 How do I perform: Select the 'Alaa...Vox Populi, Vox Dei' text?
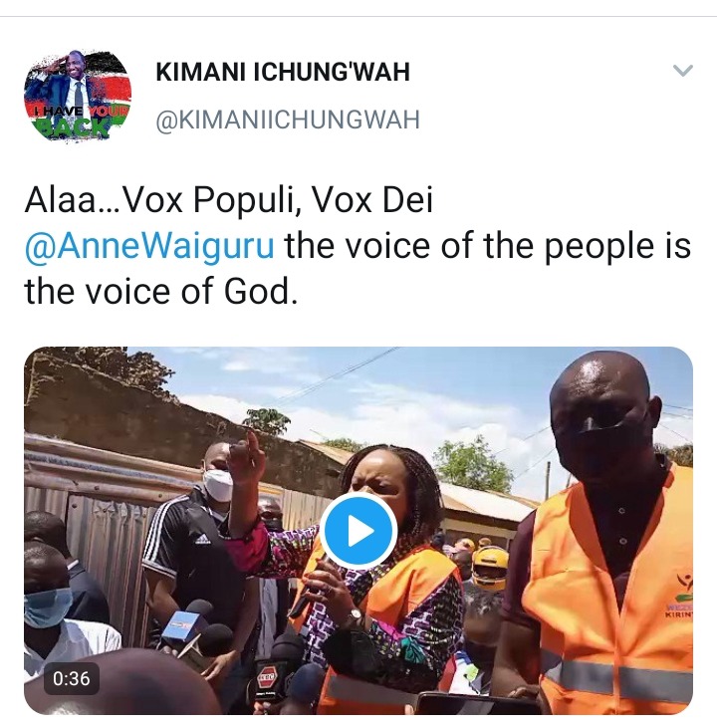pos(228,200)
